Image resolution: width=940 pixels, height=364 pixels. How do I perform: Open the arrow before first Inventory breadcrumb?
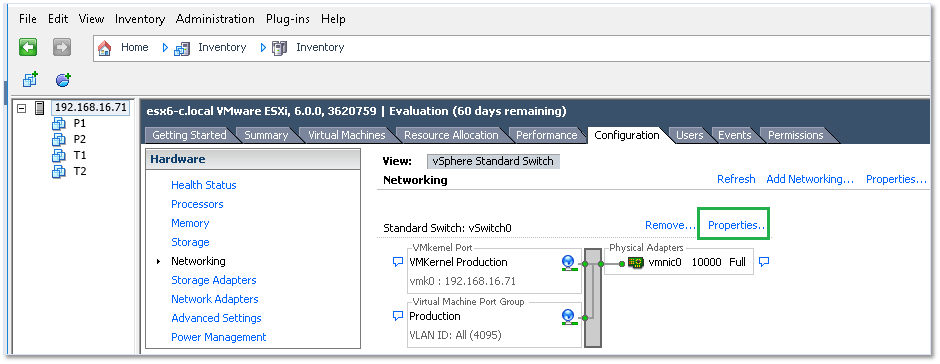[165, 48]
